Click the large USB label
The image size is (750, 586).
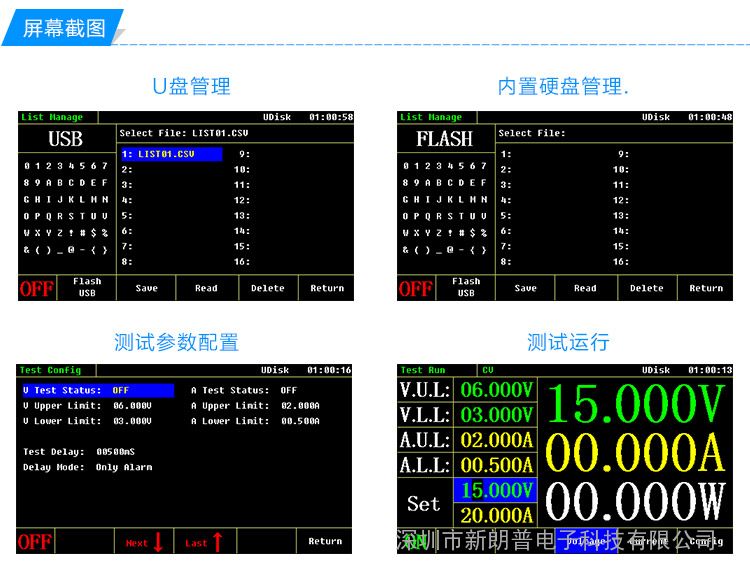pos(66,139)
